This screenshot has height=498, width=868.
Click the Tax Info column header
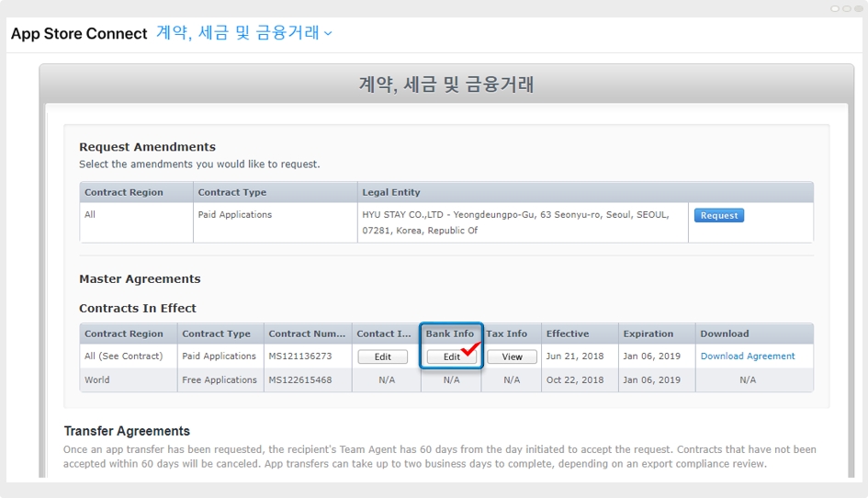[507, 334]
